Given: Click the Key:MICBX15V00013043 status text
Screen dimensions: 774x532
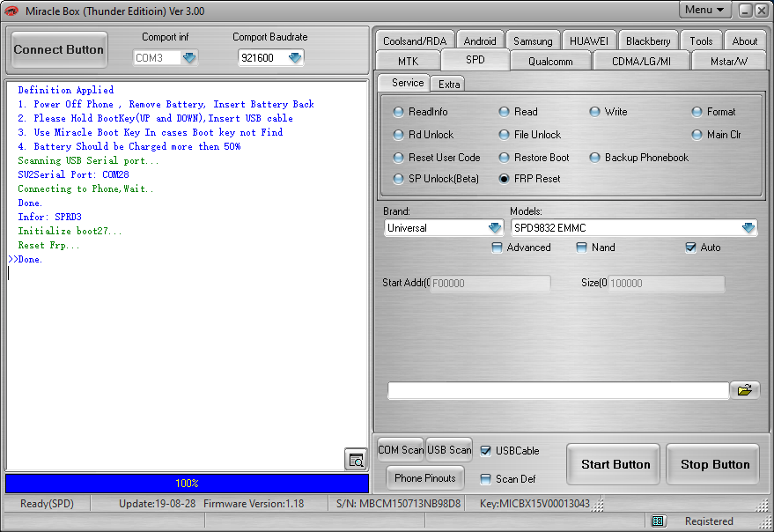Looking at the screenshot, I should pyautogui.click(x=534, y=504).
